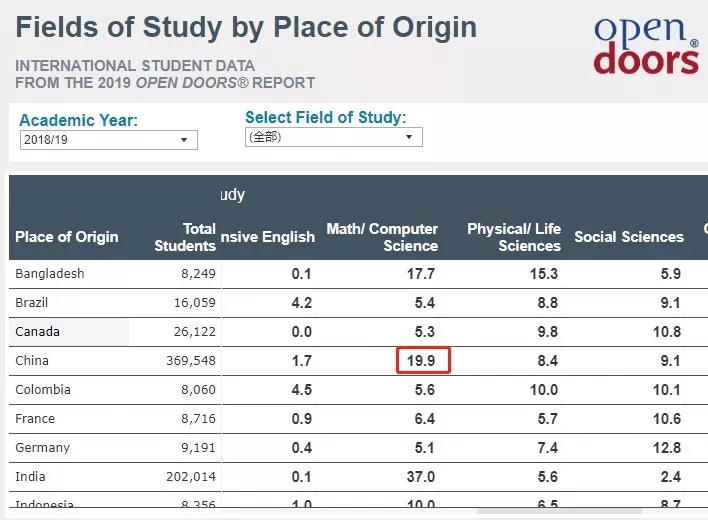Click the India row label
708x520 pixels.
tap(30, 477)
